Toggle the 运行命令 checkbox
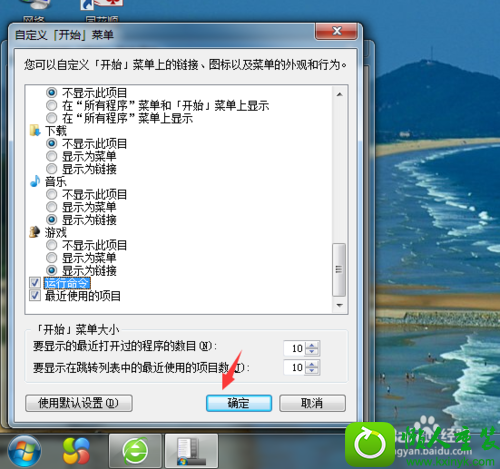The image size is (500, 469). (35, 283)
